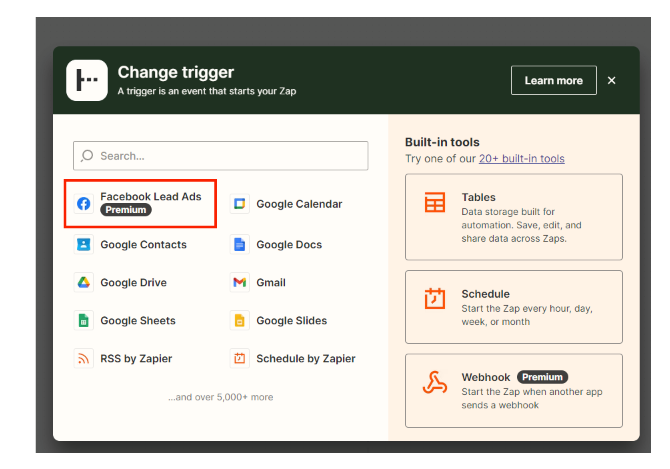Click the trigger logo in the header
The height and width of the screenshot is (469, 670).
coord(87,80)
